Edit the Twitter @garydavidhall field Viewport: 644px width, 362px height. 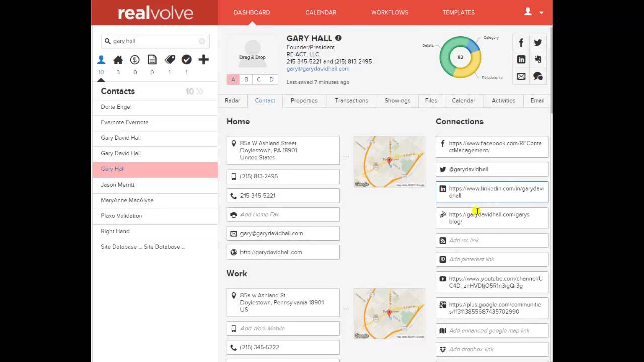click(492, 169)
